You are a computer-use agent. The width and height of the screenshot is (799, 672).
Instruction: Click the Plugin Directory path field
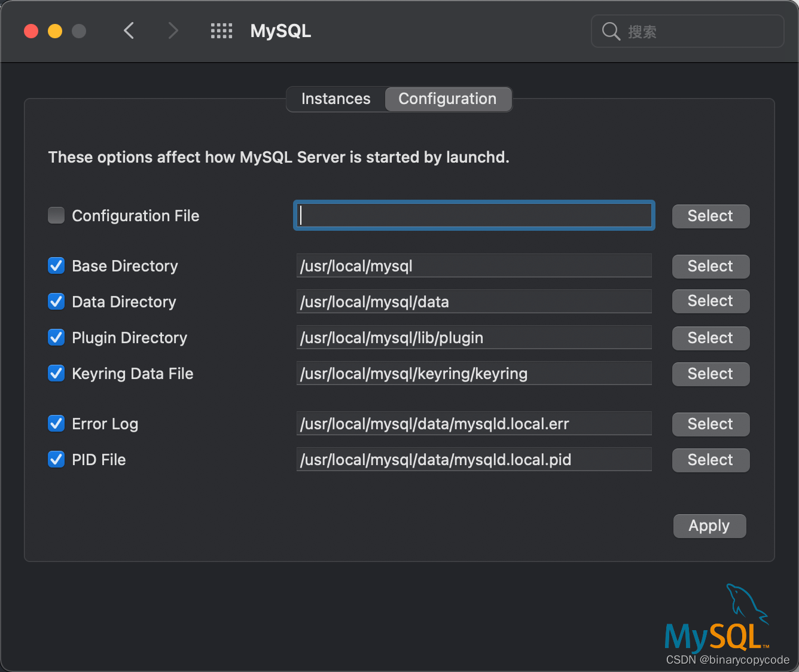(474, 337)
